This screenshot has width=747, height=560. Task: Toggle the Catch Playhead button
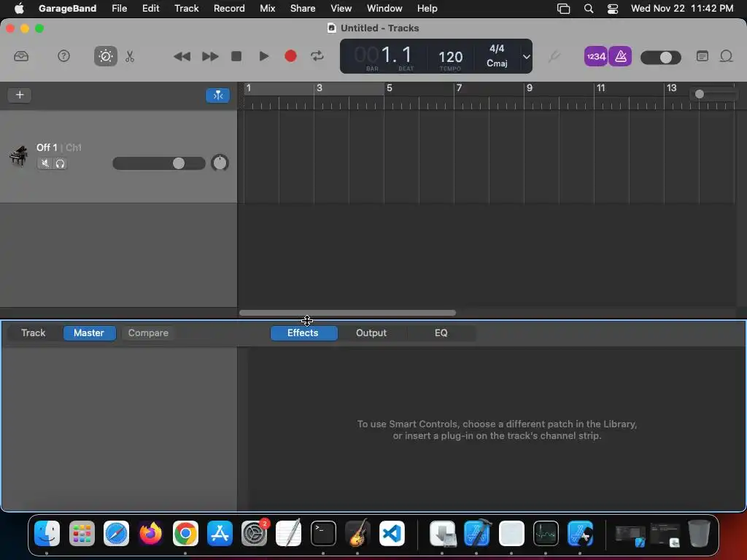(217, 96)
